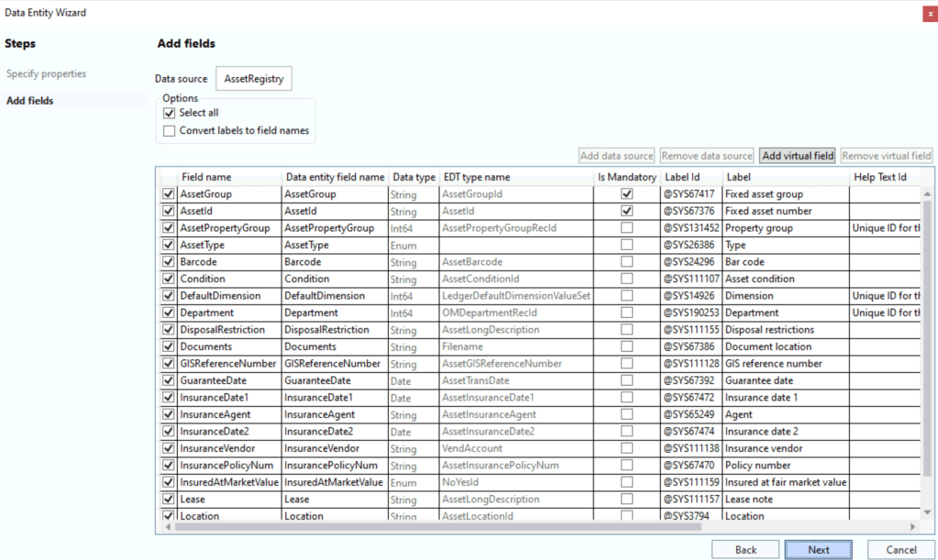938x560 pixels.
Task: Close the Data Entity Wizard window
Action: [929, 13]
